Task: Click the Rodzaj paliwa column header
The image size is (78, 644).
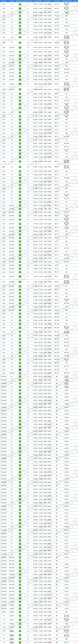Action: [19, 1]
